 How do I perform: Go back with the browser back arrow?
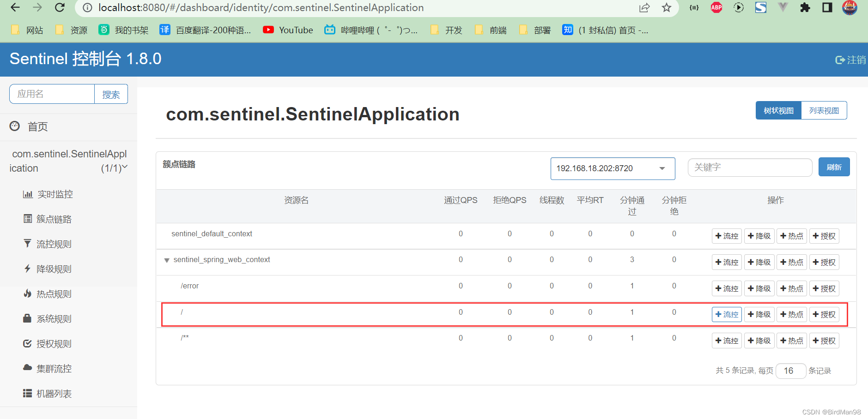(x=15, y=7)
